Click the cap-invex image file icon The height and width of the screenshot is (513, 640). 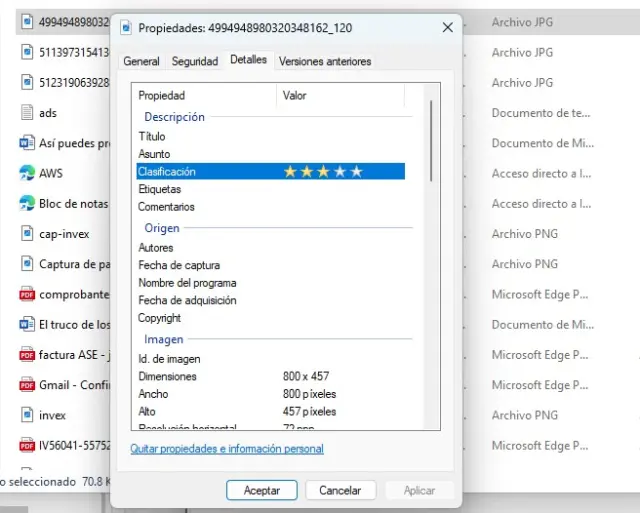27,234
